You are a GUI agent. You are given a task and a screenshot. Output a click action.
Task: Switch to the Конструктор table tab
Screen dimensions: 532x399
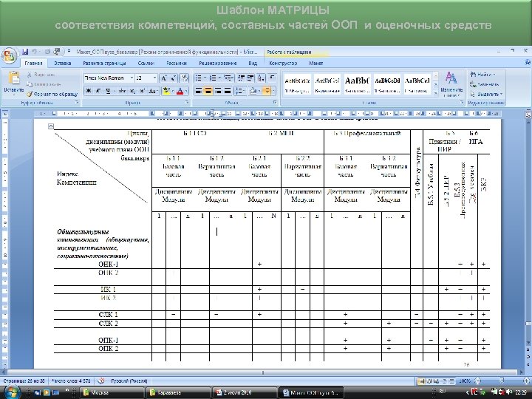pos(283,63)
